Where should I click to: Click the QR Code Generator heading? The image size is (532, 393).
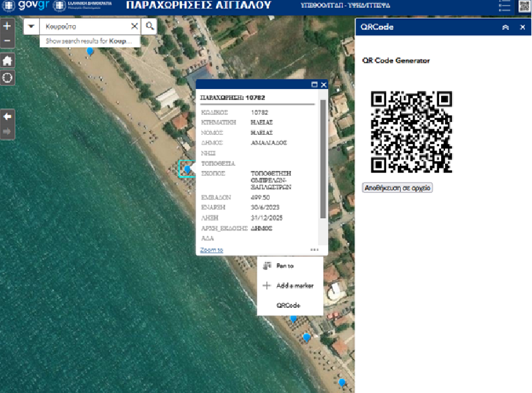tap(396, 61)
